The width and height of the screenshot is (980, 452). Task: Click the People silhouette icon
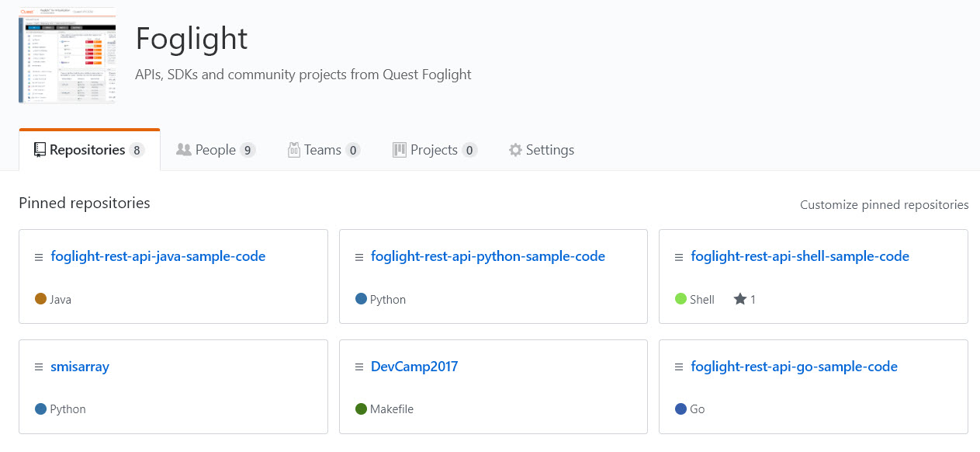point(184,150)
